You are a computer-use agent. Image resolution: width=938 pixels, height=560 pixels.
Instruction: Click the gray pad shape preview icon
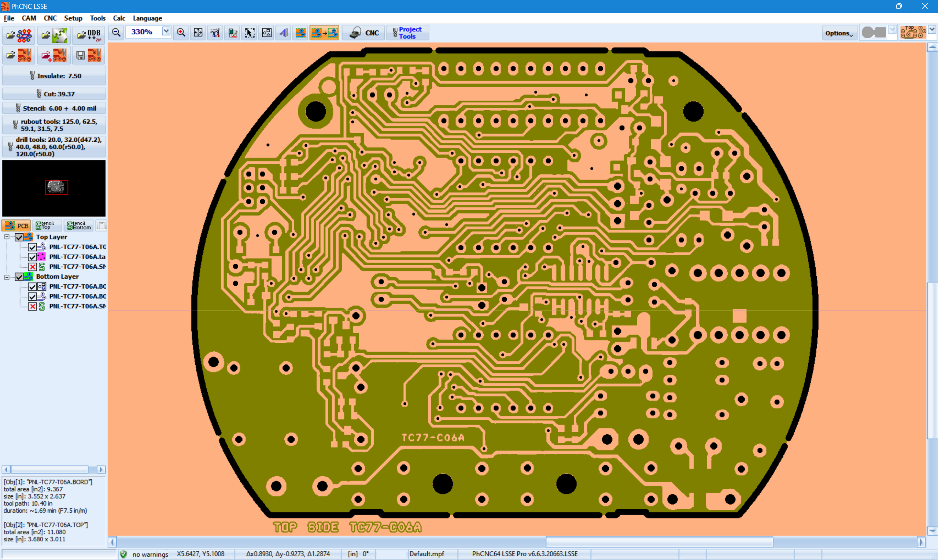click(x=874, y=33)
